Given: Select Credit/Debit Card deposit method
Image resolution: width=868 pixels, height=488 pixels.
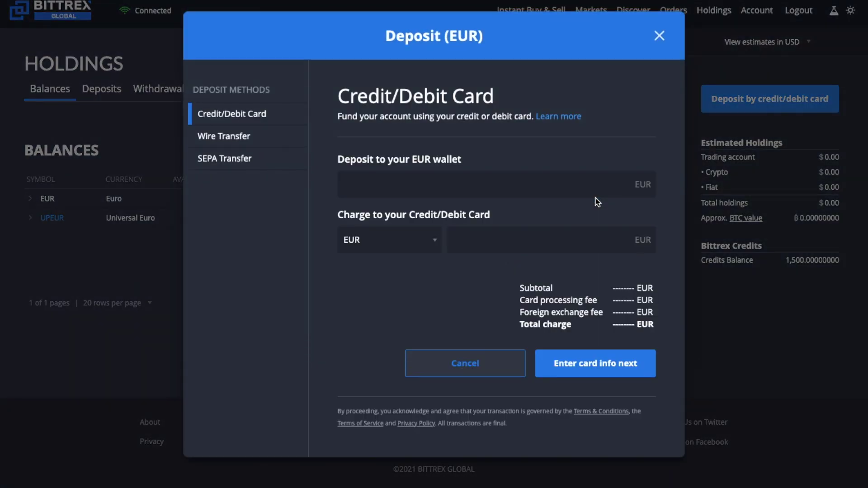Looking at the screenshot, I should pyautogui.click(x=232, y=114).
